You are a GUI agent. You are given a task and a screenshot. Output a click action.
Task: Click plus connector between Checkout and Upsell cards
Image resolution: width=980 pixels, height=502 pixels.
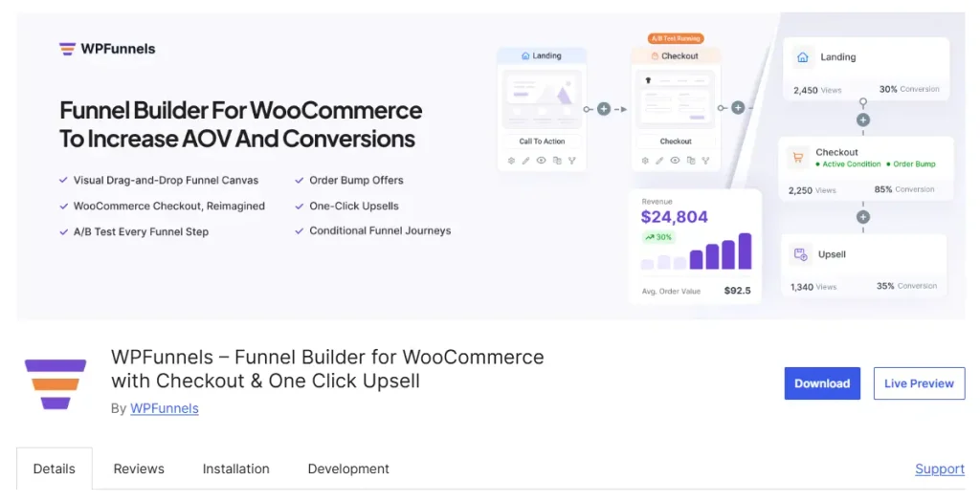[x=863, y=217]
